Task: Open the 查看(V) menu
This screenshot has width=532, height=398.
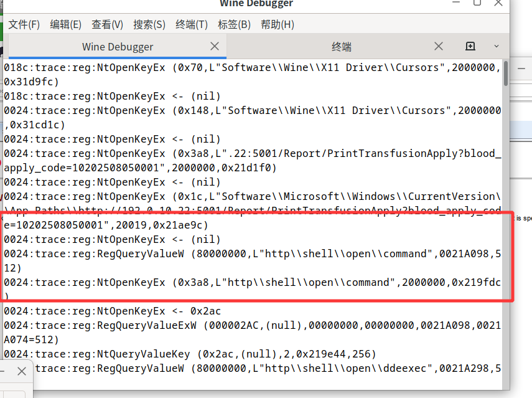Action: (x=107, y=24)
